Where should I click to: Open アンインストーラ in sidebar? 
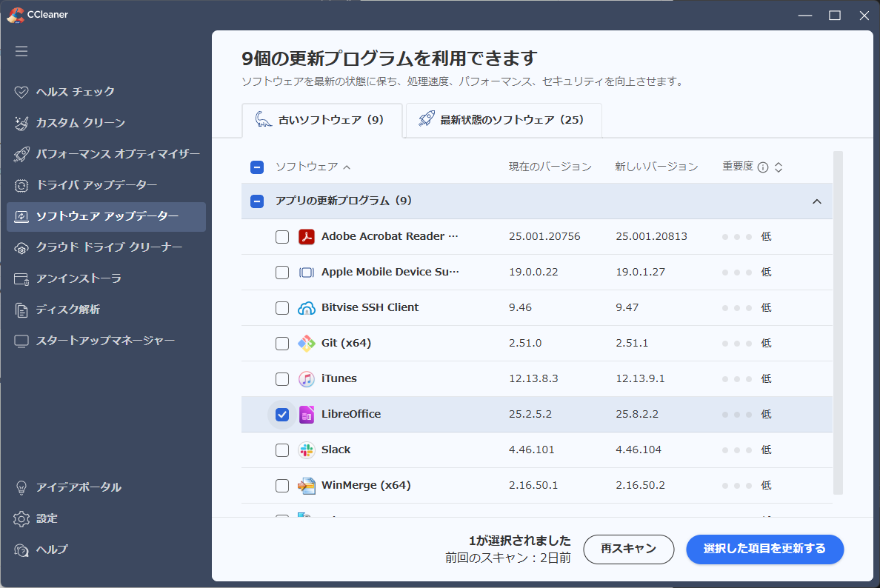(x=106, y=279)
